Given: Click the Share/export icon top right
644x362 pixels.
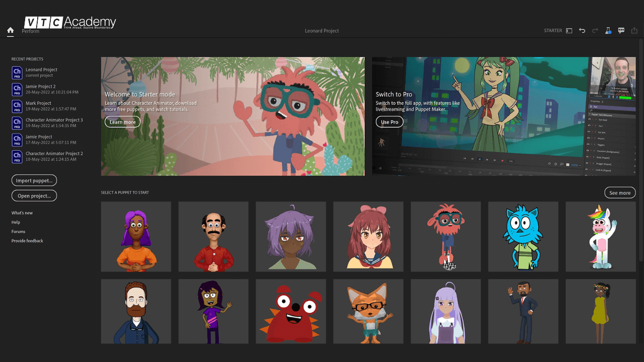Looking at the screenshot, I should 634,30.
